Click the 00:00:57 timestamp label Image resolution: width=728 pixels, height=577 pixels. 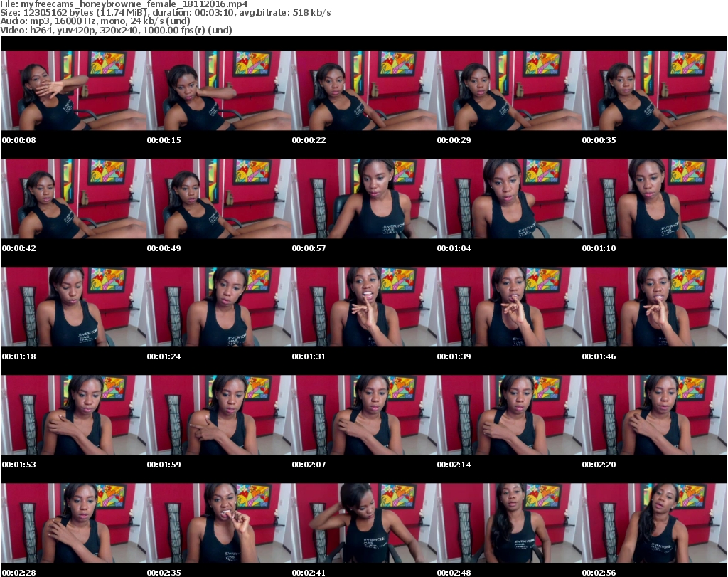tap(309, 248)
